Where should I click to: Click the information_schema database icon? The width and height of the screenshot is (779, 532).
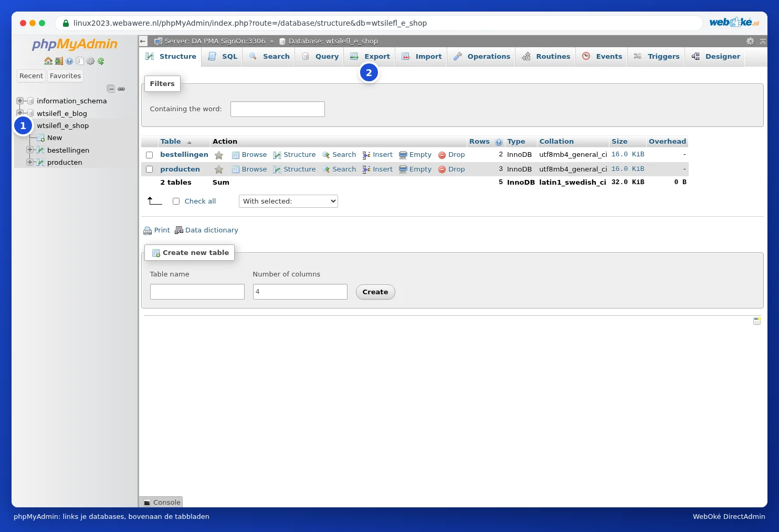[30, 101]
